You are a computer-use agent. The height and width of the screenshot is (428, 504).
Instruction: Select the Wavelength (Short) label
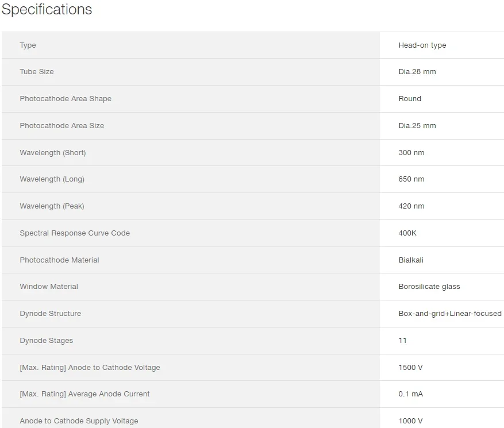click(x=53, y=153)
